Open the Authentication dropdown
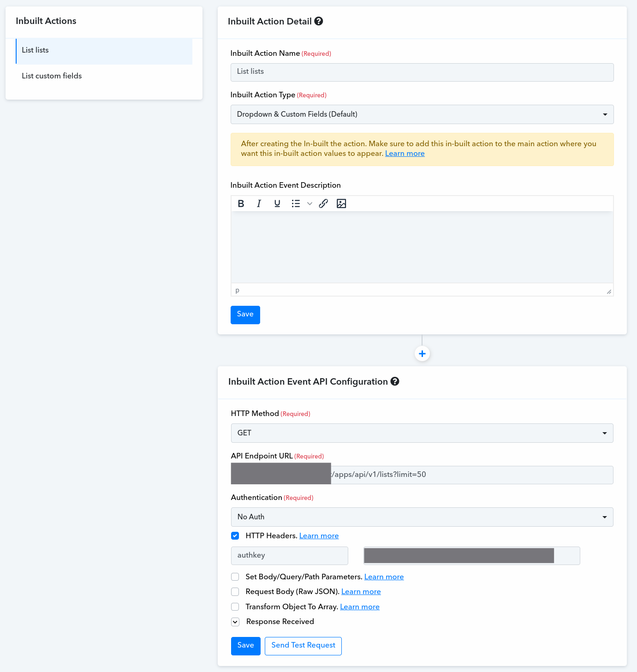Image resolution: width=637 pixels, height=672 pixels. [422, 517]
